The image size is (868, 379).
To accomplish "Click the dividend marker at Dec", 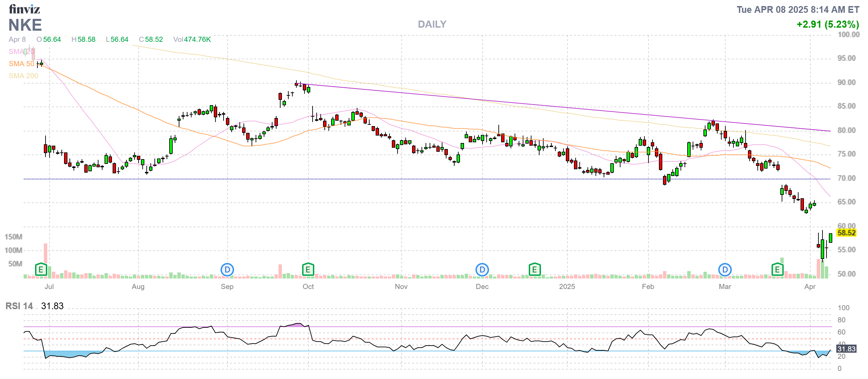I will [x=482, y=269].
